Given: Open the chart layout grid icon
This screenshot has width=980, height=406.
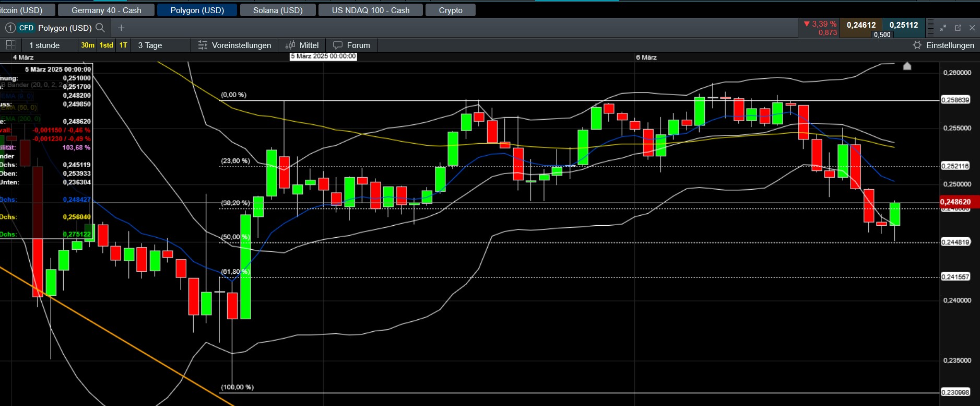Looking at the screenshot, I should click(10, 45).
